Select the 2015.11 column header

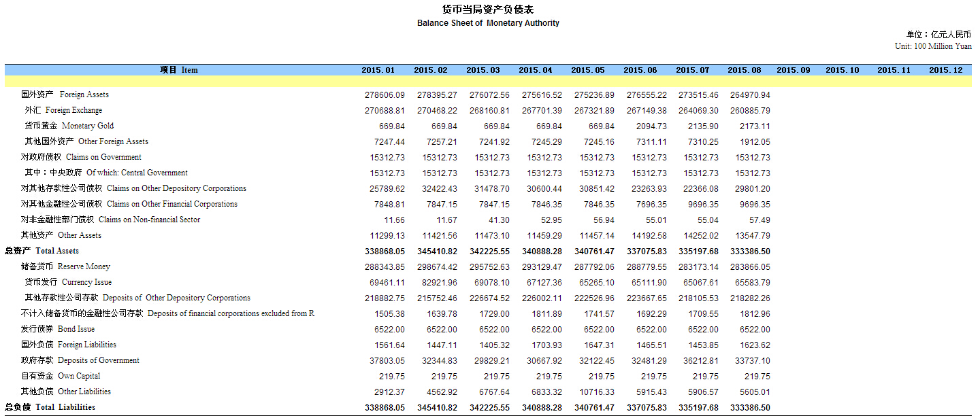pyautogui.click(x=894, y=70)
